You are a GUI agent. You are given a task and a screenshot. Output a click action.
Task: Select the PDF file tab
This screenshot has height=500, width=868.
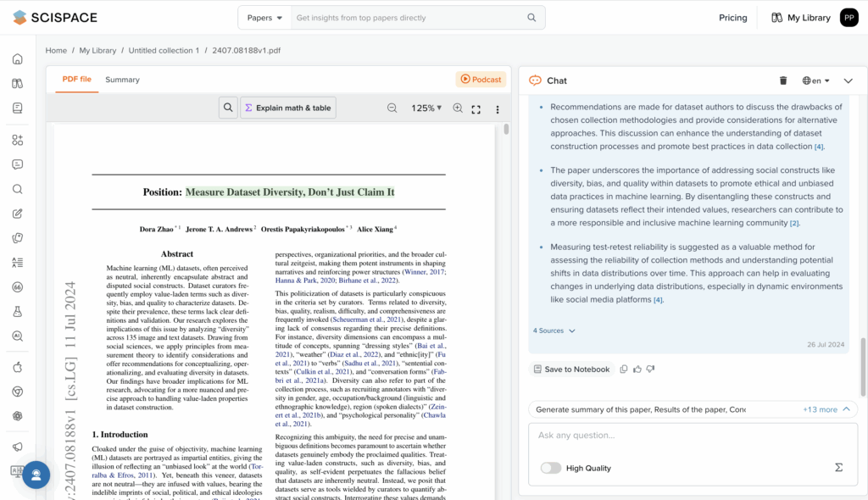click(x=76, y=80)
